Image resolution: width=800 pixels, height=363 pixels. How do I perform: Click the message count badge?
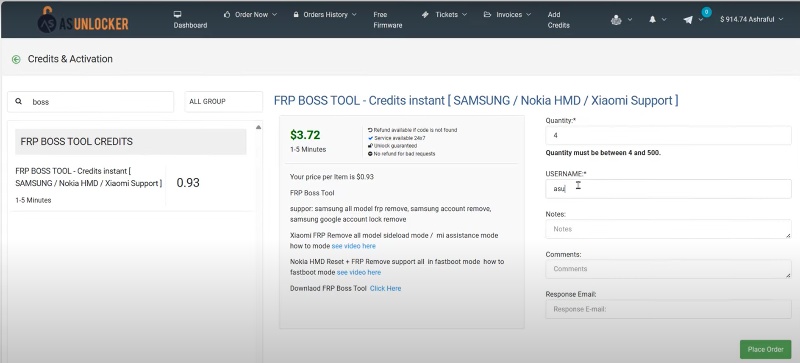point(706,12)
